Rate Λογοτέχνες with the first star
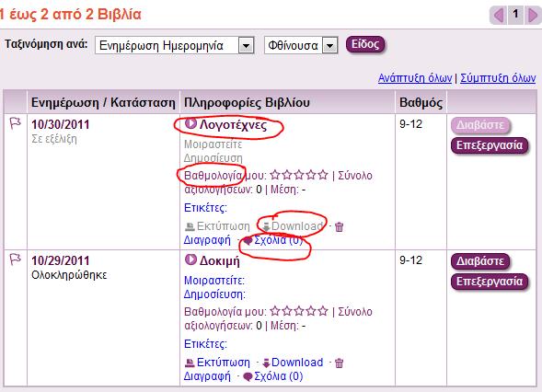This screenshot has height=392, width=542. [x=275, y=175]
